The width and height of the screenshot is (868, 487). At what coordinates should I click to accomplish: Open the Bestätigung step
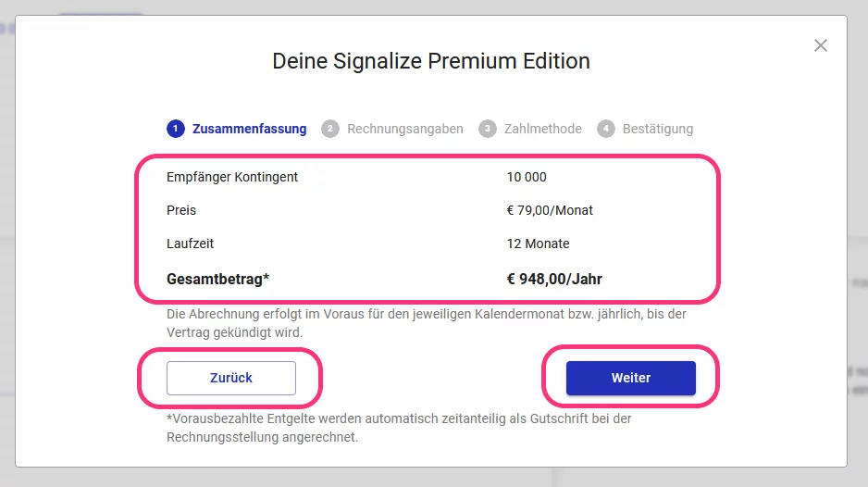[x=658, y=129]
